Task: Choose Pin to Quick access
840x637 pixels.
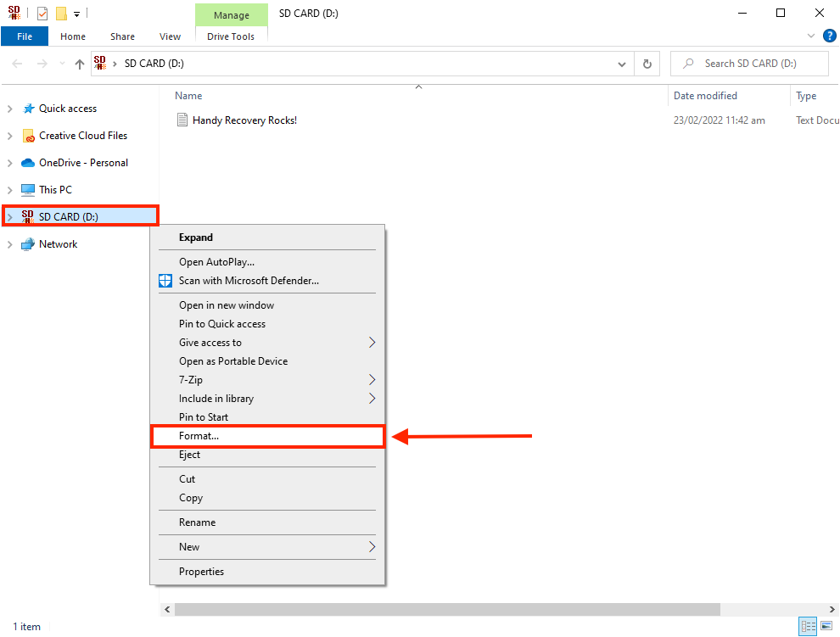Action: (267, 324)
